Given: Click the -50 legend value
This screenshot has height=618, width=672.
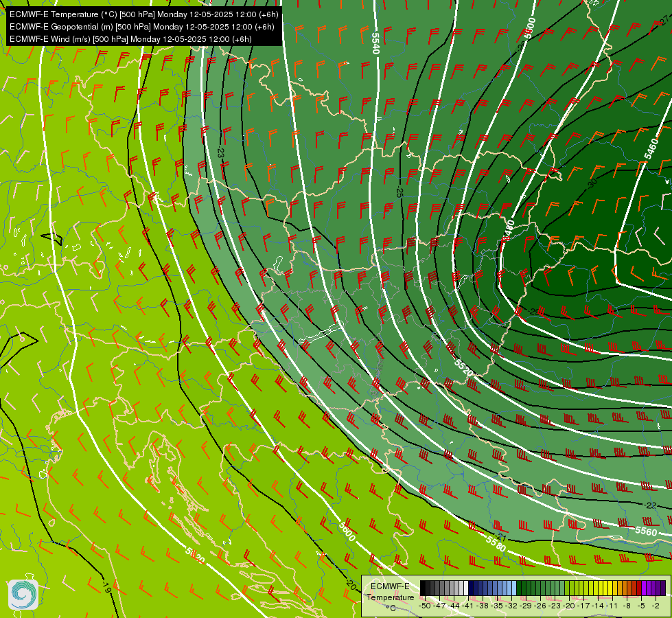Looking at the screenshot, I should point(424,606).
